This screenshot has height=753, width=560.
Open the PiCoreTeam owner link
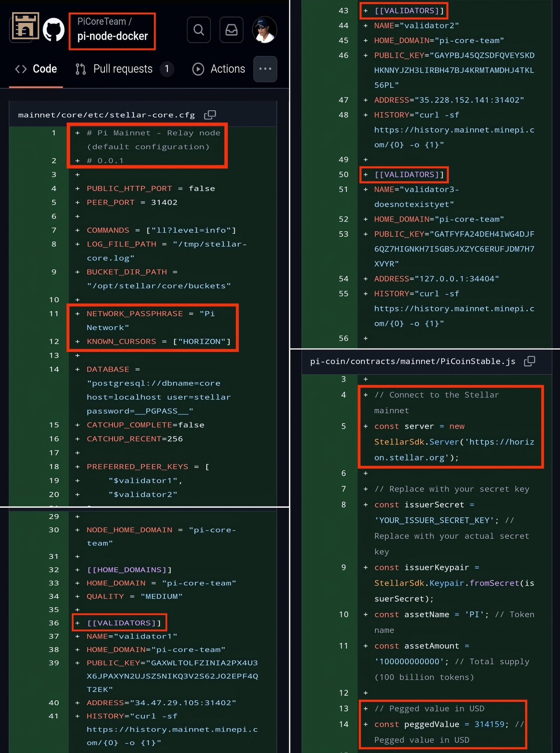[x=101, y=22]
